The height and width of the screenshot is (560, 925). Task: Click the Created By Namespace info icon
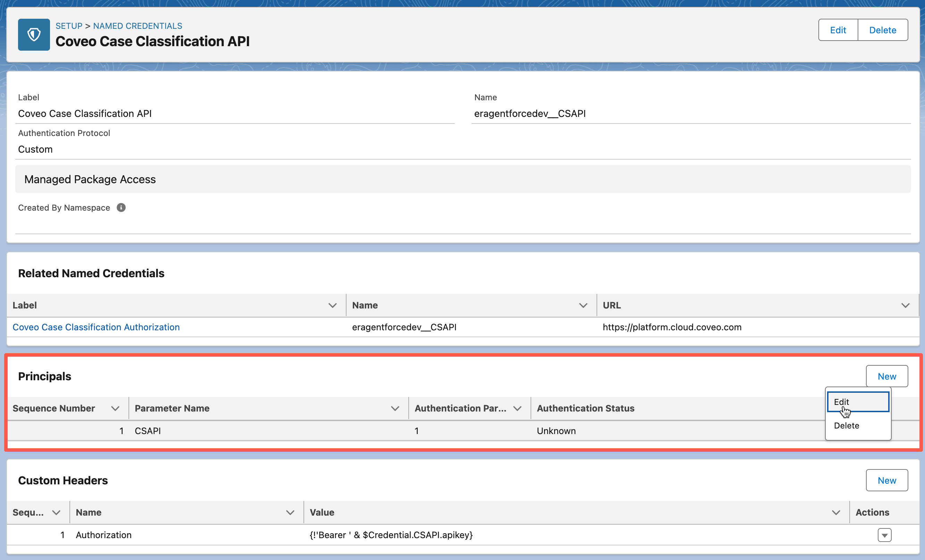tap(121, 207)
